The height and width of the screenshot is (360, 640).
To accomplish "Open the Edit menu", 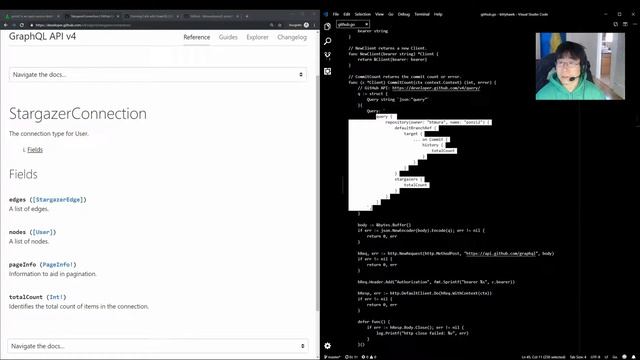I will tap(347, 14).
